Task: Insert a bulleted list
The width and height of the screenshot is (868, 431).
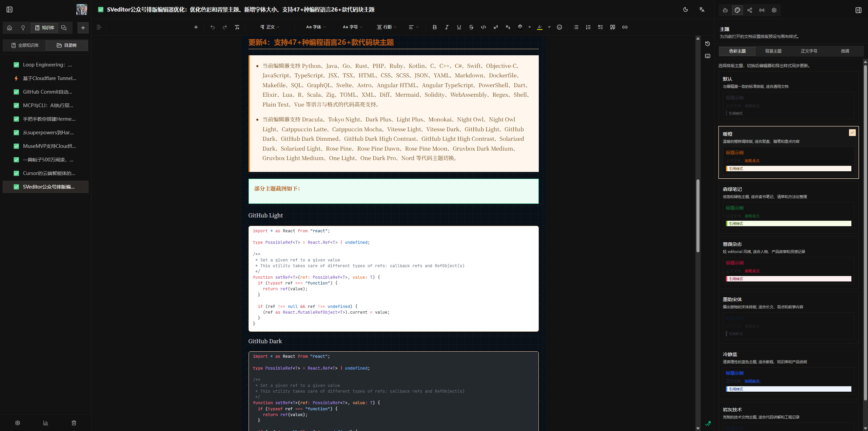Action: pyautogui.click(x=576, y=27)
